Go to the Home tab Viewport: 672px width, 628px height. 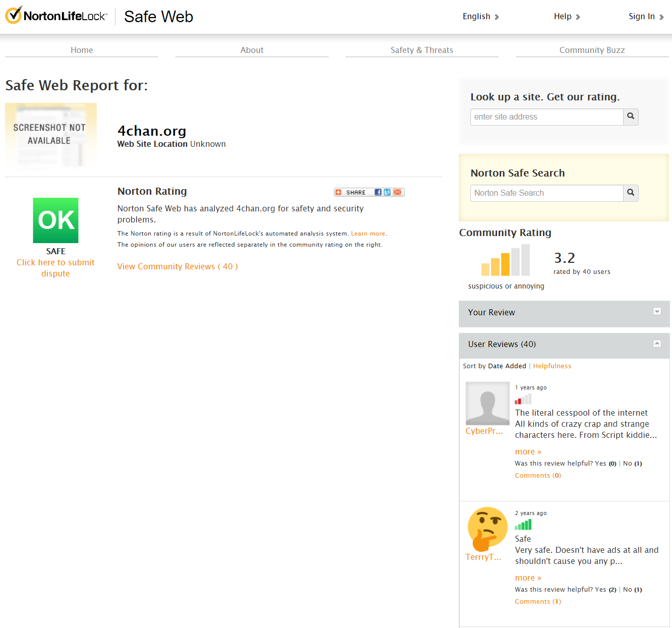[x=82, y=50]
